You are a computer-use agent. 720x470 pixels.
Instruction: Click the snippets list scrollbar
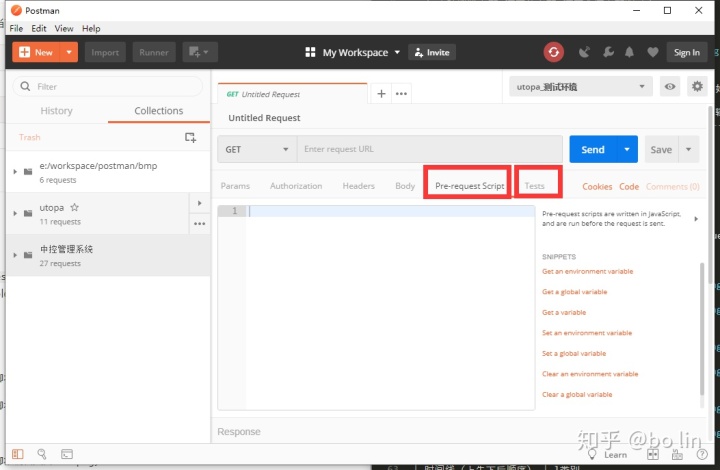coord(702,329)
